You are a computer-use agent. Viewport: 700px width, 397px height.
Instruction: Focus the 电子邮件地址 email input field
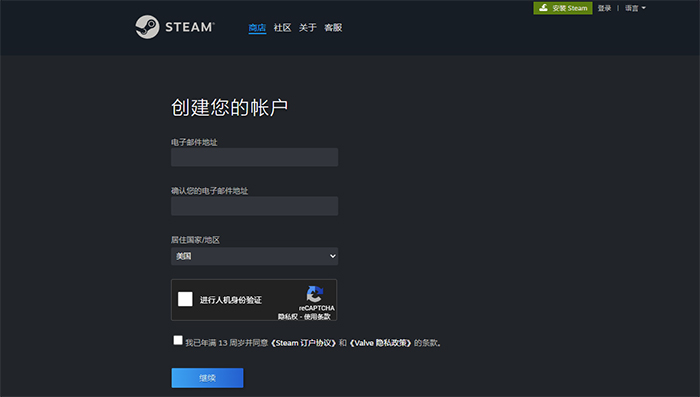click(x=254, y=157)
